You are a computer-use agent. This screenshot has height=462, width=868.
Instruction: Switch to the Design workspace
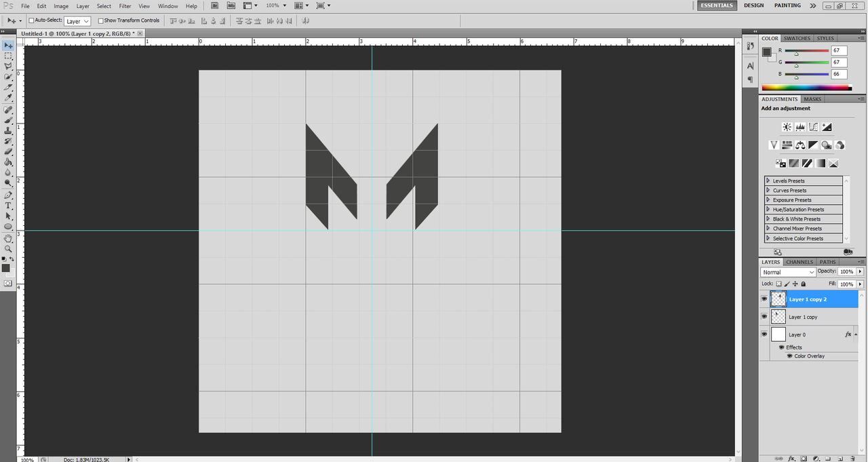(753, 5)
